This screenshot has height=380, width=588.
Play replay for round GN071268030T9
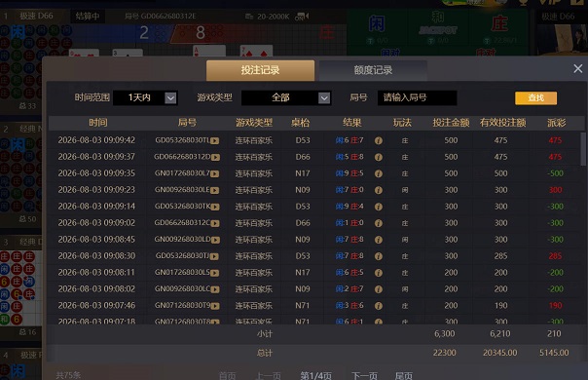pyautogui.click(x=215, y=306)
